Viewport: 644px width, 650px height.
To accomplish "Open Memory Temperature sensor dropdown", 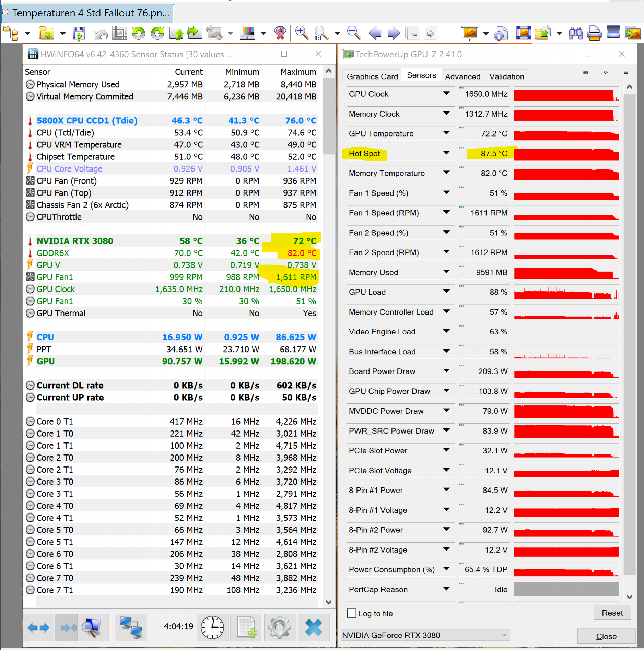I will click(446, 173).
